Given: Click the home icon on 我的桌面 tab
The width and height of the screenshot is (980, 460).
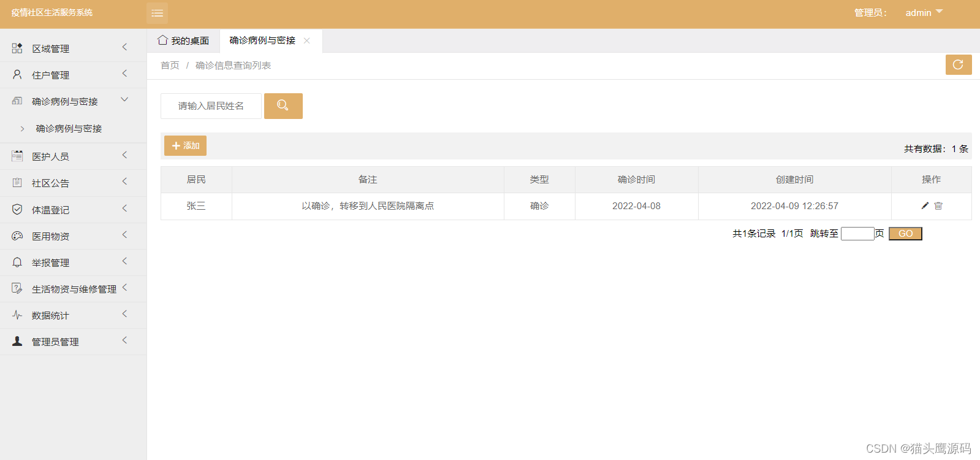Looking at the screenshot, I should 162,40.
